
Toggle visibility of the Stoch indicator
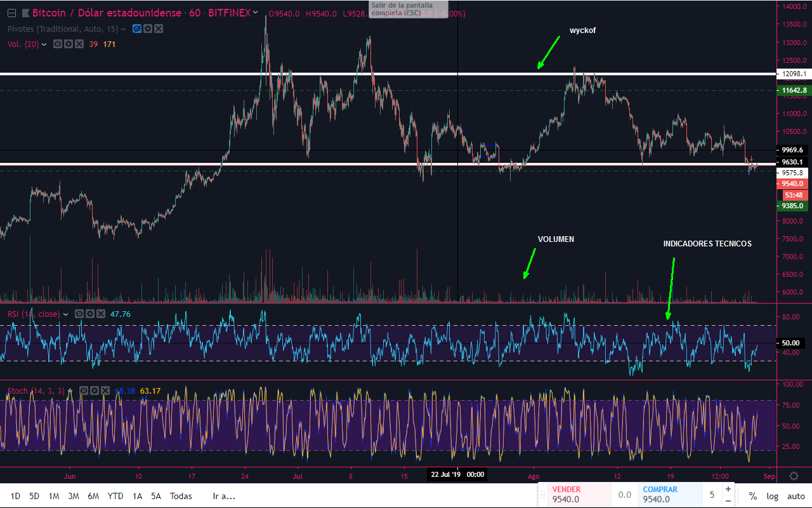pos(83,391)
